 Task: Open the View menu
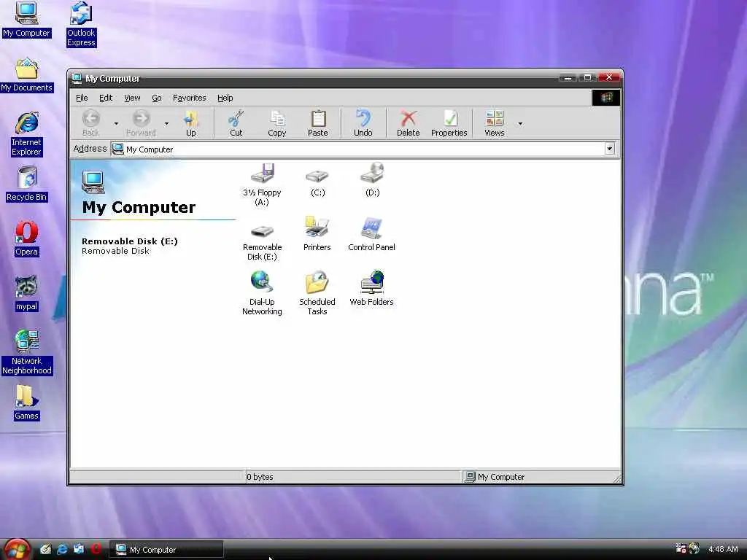point(132,98)
